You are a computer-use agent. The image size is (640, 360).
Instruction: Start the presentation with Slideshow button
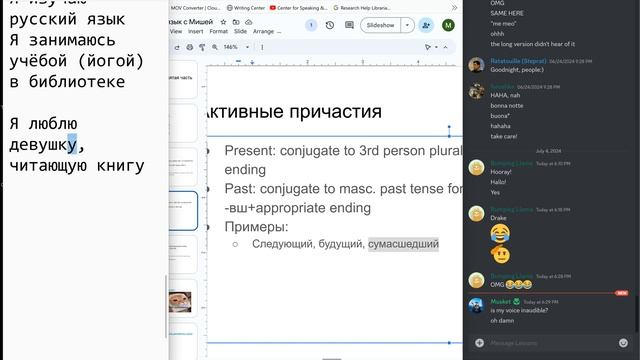(380, 25)
